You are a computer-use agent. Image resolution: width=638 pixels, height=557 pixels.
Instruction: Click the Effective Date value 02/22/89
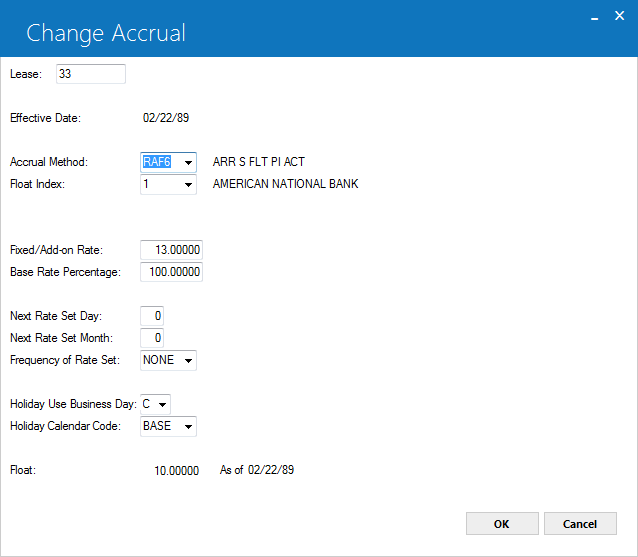166,118
